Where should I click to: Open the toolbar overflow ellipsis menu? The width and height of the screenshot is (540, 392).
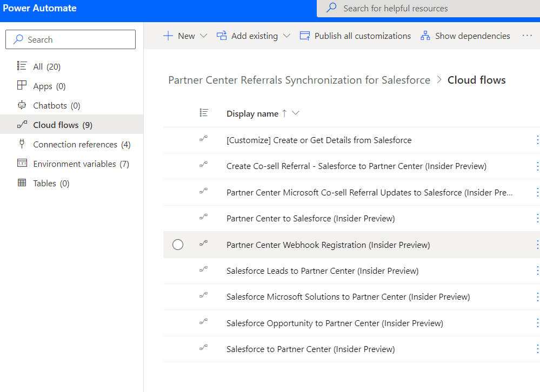527,36
